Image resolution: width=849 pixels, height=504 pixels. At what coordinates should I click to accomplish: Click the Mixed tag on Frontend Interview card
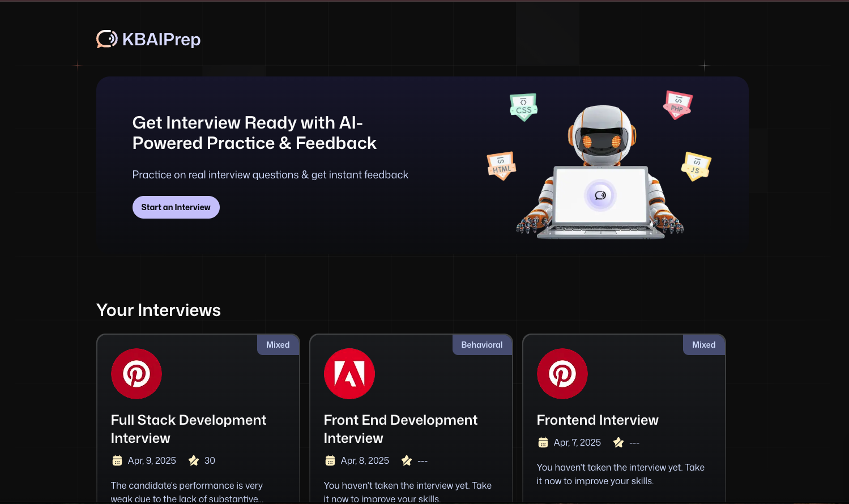point(704,344)
